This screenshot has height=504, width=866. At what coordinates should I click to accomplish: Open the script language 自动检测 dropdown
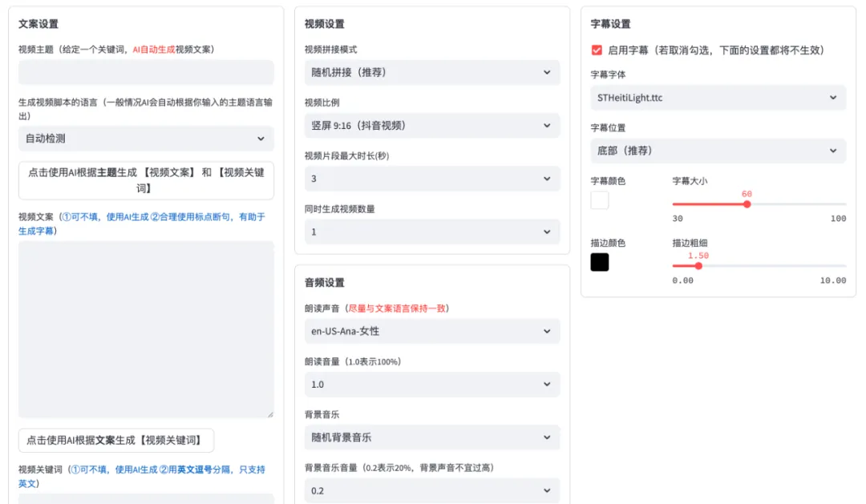[x=146, y=139]
